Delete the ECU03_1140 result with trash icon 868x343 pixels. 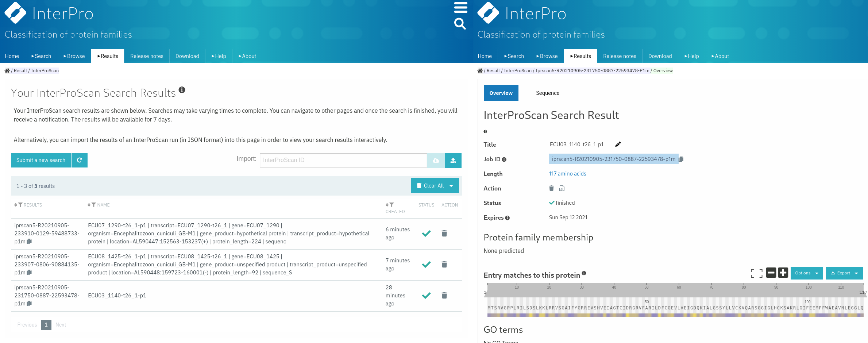[444, 295]
